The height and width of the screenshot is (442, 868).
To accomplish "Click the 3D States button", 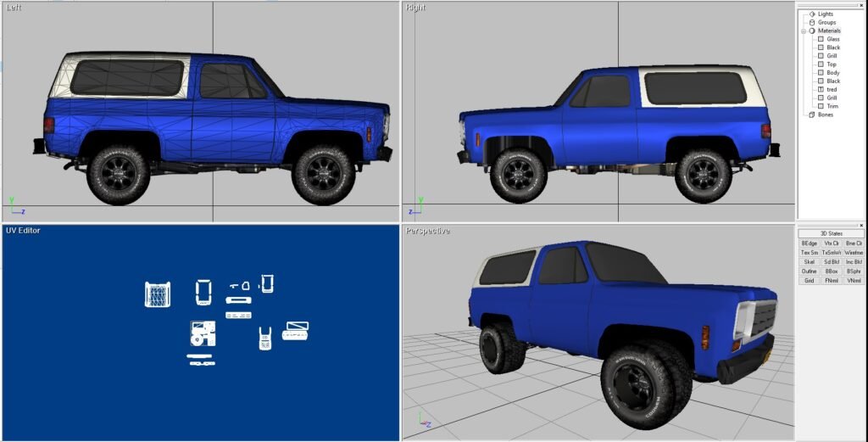I will tap(831, 233).
